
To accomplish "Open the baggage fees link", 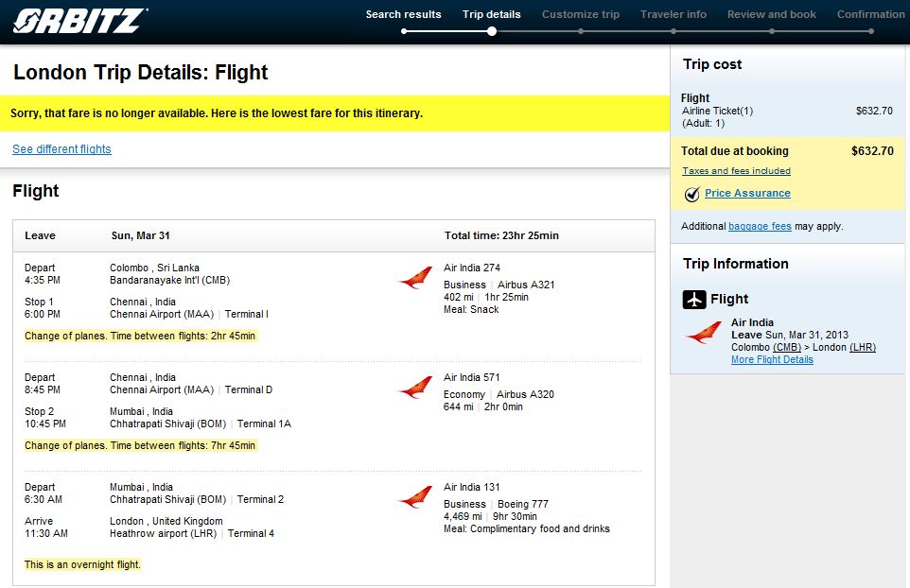I will coord(760,226).
